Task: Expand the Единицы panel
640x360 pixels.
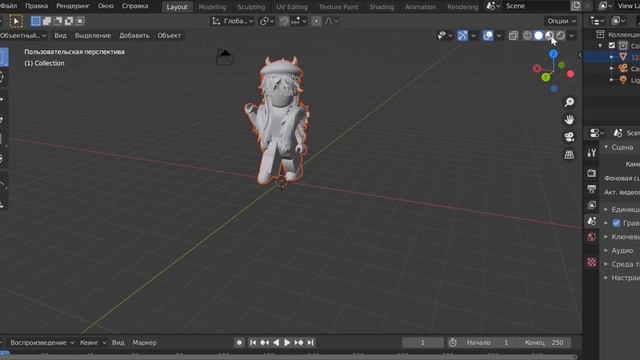Action: pyautogui.click(x=622, y=209)
